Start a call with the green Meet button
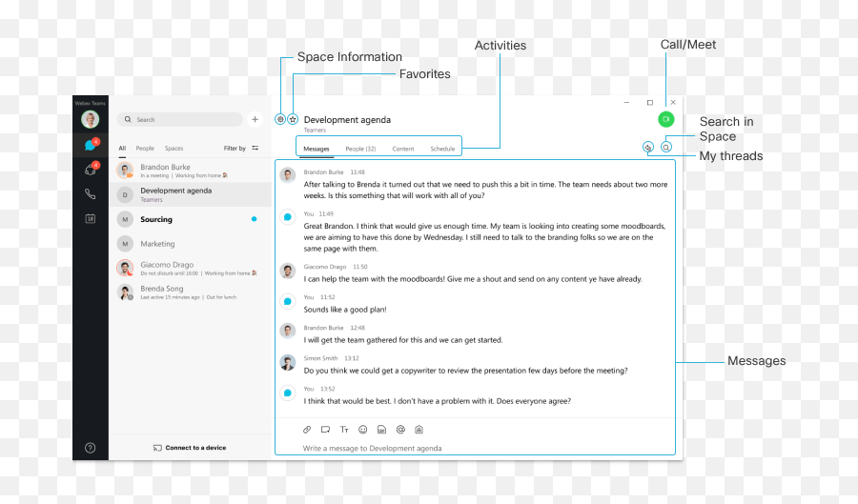858x504 pixels. point(666,119)
